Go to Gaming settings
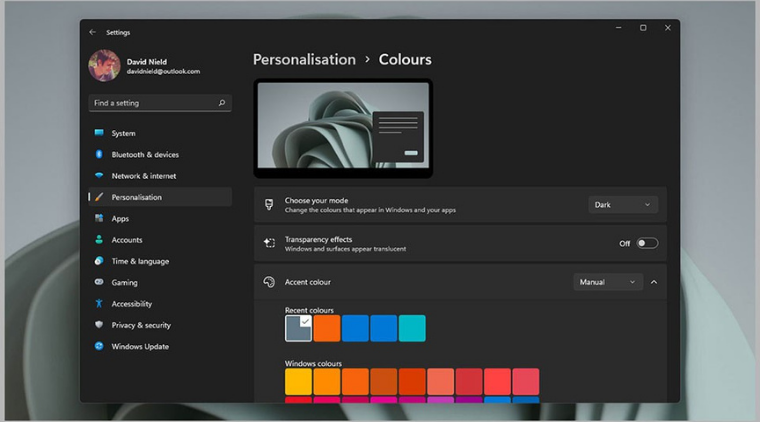Image resolution: width=760 pixels, height=422 pixels. 160,282
